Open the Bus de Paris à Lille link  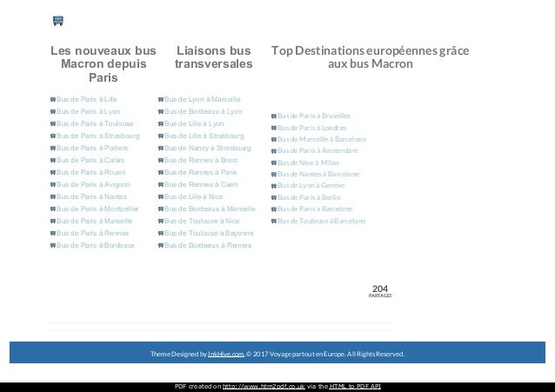tap(87, 99)
